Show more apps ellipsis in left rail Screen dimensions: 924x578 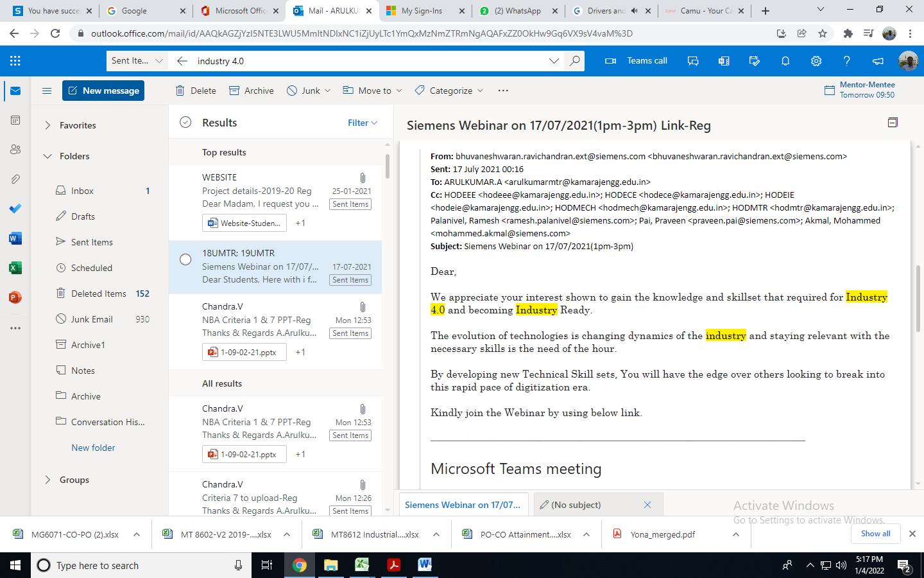pyautogui.click(x=15, y=328)
